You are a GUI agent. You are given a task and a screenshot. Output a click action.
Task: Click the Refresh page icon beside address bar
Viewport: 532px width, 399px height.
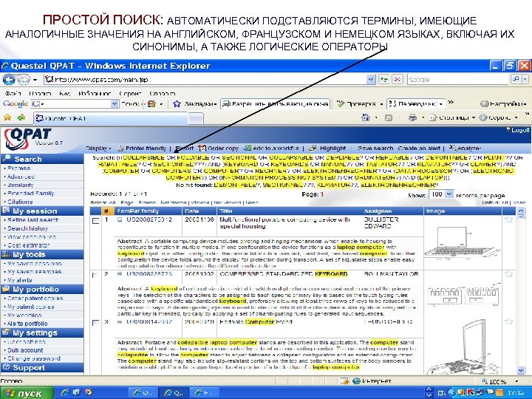383,79
